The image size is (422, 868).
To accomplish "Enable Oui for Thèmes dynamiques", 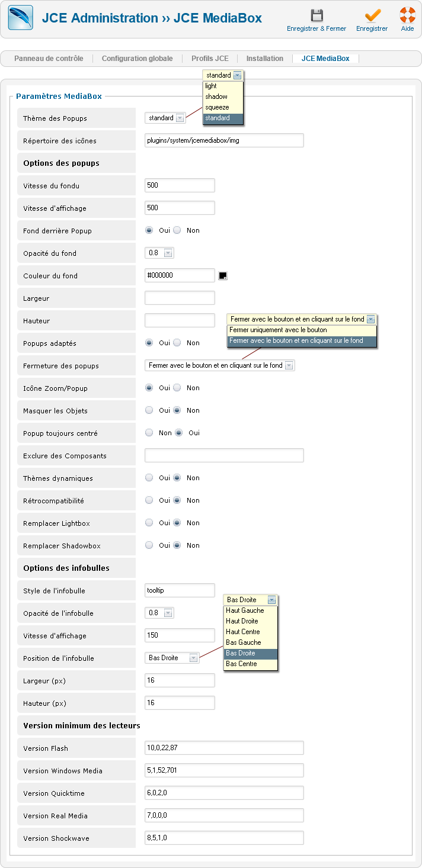I will [149, 478].
